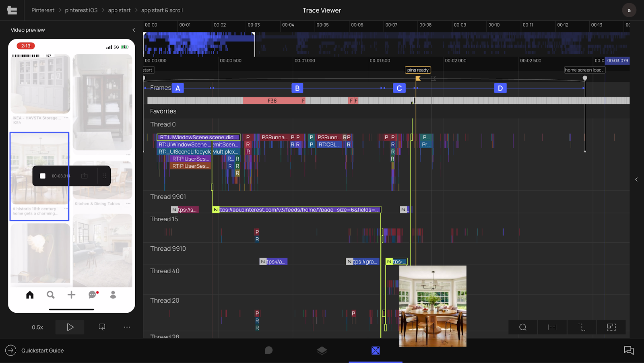
Task: Select the RT:PIUserSes... purple span
Action: 190,159
